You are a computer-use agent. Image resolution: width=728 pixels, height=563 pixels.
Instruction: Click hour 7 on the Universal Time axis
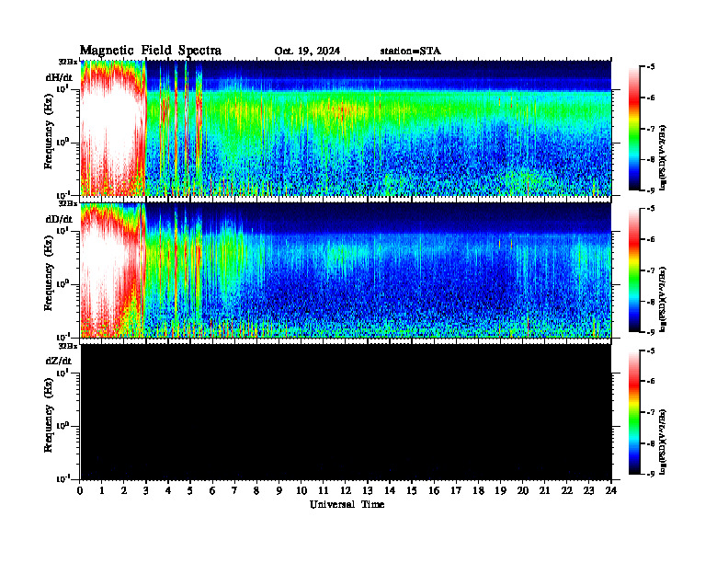[234, 490]
